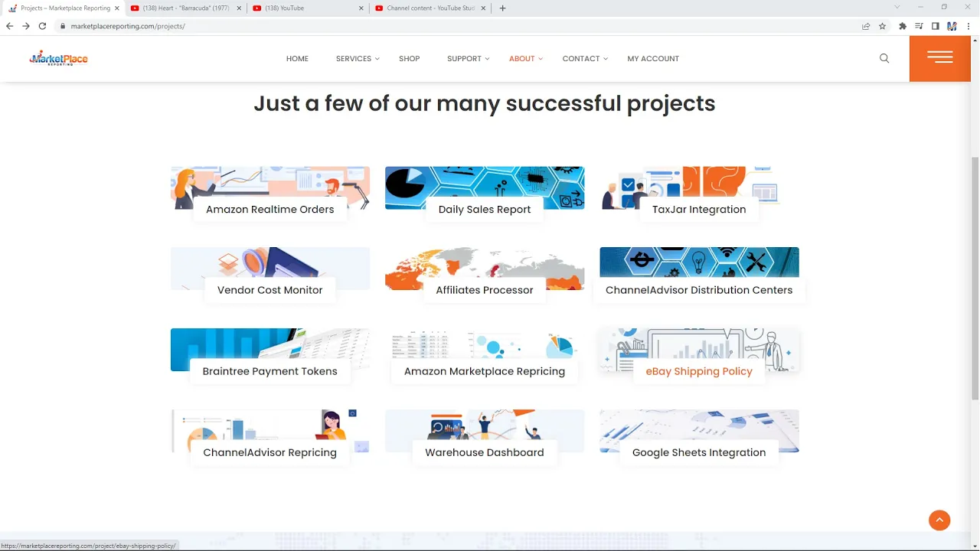Click the orange back-to-top arrow button
Viewport: 980px width, 551px height.
[x=939, y=520]
